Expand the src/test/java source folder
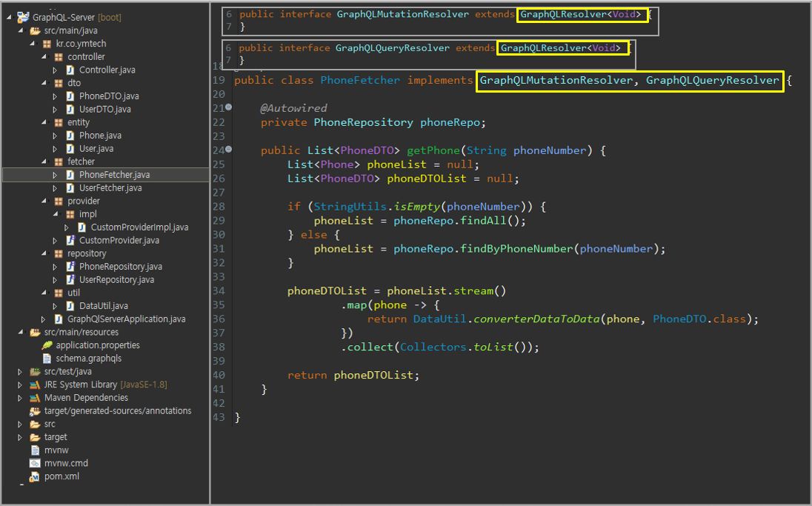This screenshot has height=506, width=812. coord(21,372)
